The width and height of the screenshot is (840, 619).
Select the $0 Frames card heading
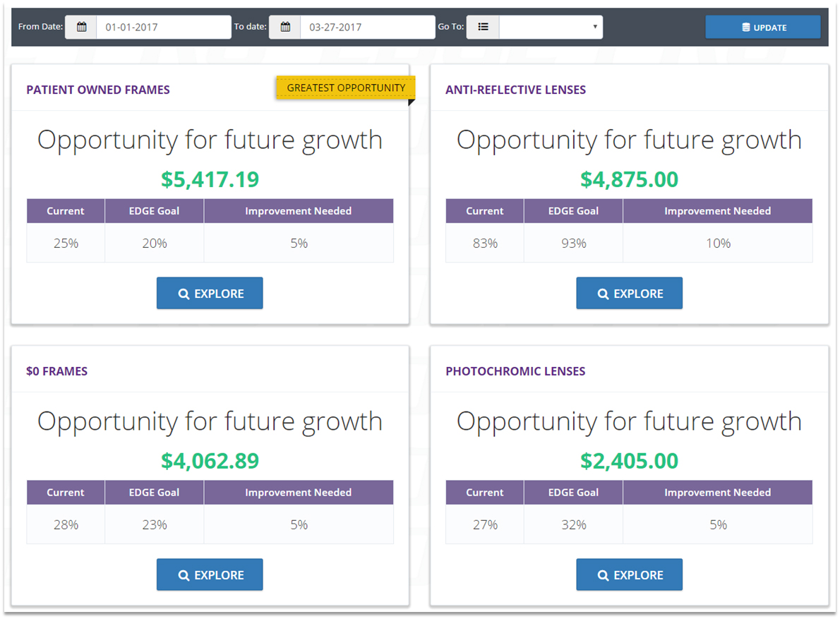click(57, 371)
